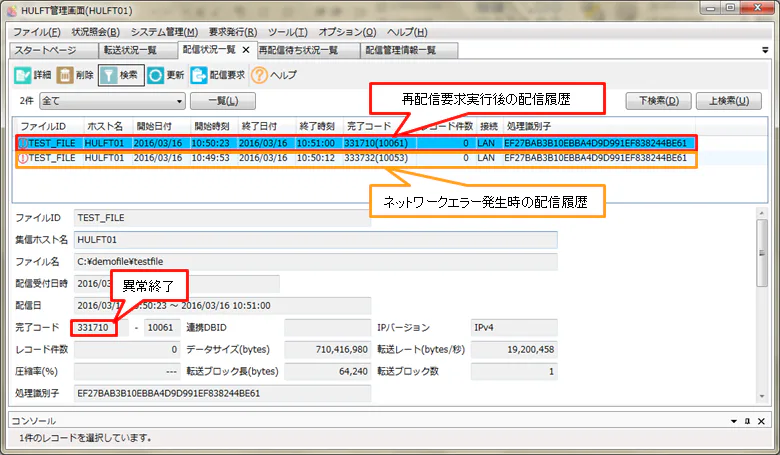Click the ファイルID field showing TEST_FILE
780x455 pixels.
tap(222, 218)
